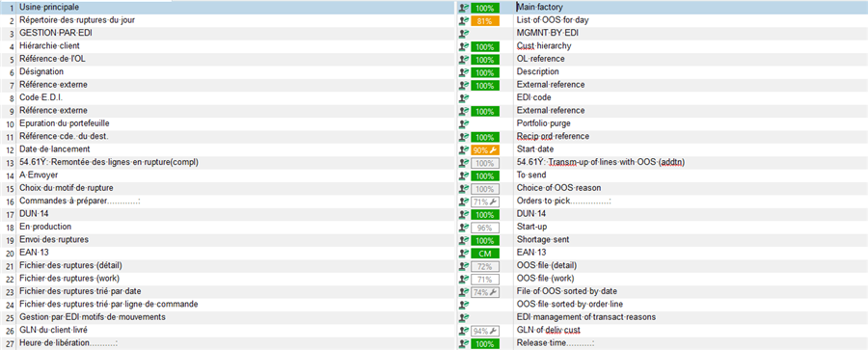Click target text 'MGMNT BY EDI'
Image resolution: width=868 pixels, height=350 pixels.
pyautogui.click(x=548, y=33)
